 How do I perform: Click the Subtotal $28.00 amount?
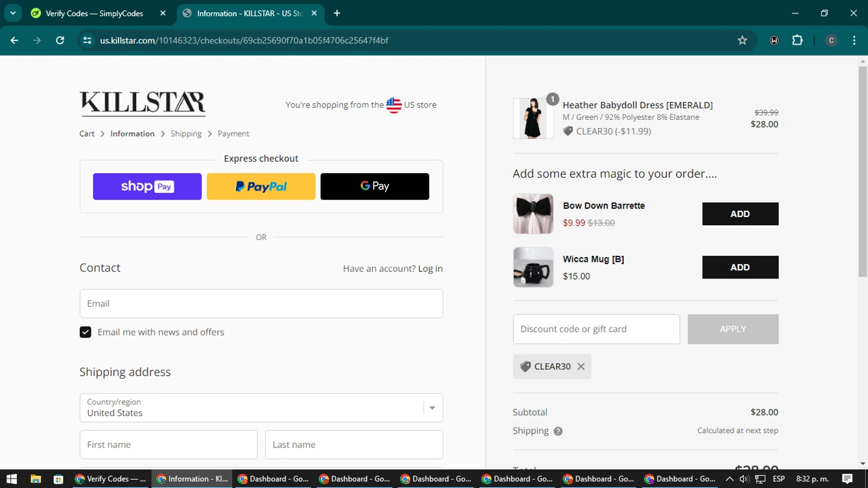click(x=764, y=412)
